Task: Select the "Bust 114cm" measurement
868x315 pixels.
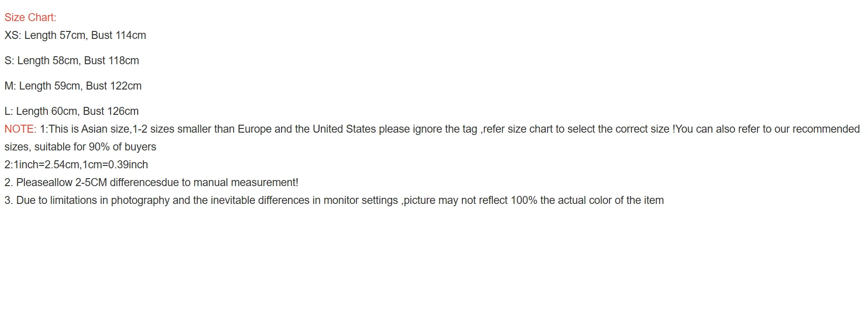Action: pos(119,35)
